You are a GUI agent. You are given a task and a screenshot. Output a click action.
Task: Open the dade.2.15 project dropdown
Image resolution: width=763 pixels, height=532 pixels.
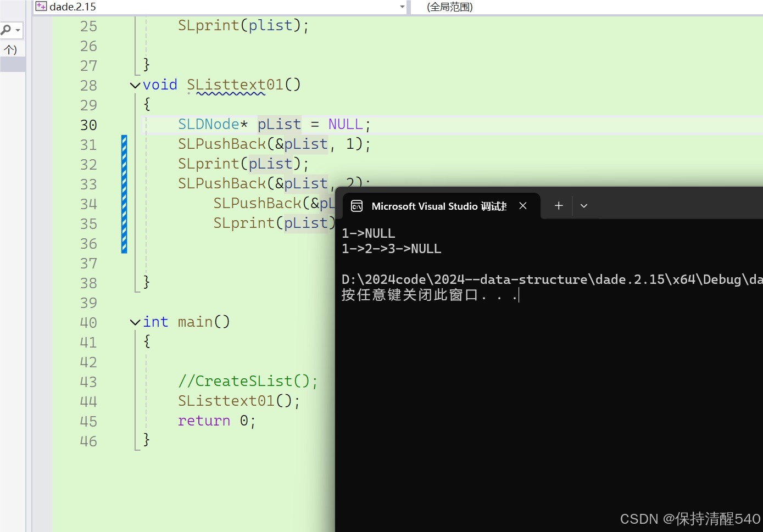tap(402, 7)
